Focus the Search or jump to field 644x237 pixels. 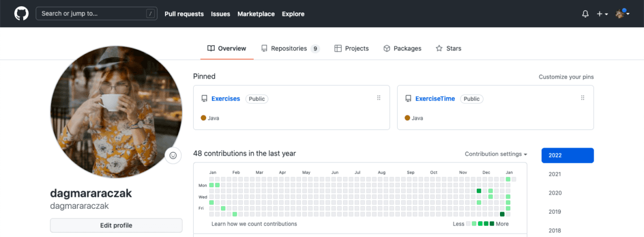tap(97, 14)
